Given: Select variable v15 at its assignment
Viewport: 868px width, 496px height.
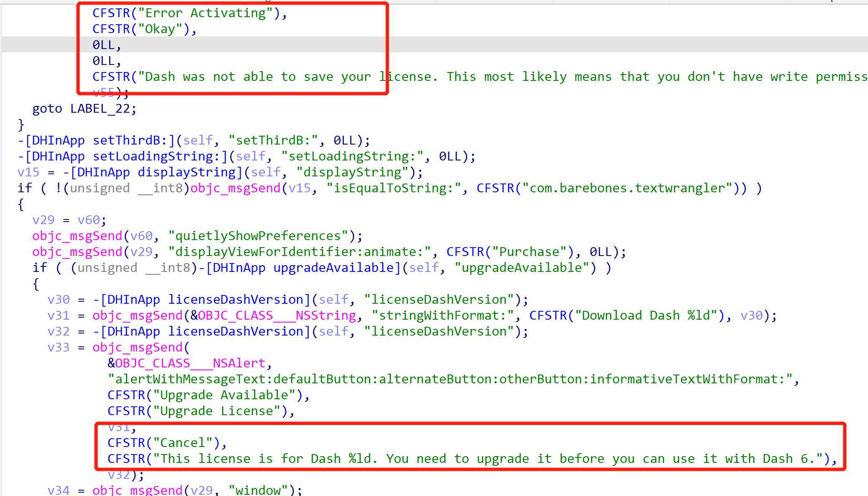Looking at the screenshot, I should click(28, 173).
